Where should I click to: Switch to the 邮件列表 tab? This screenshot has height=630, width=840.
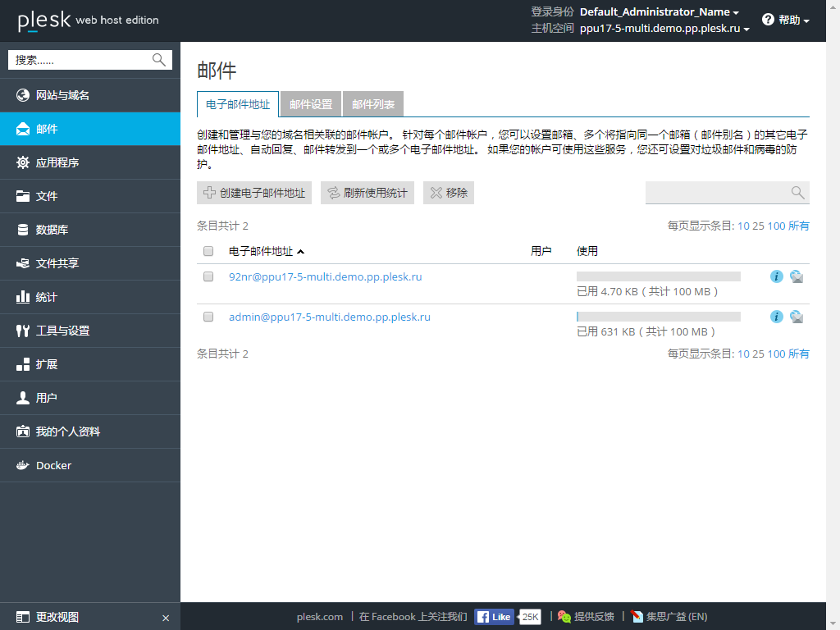(373, 103)
